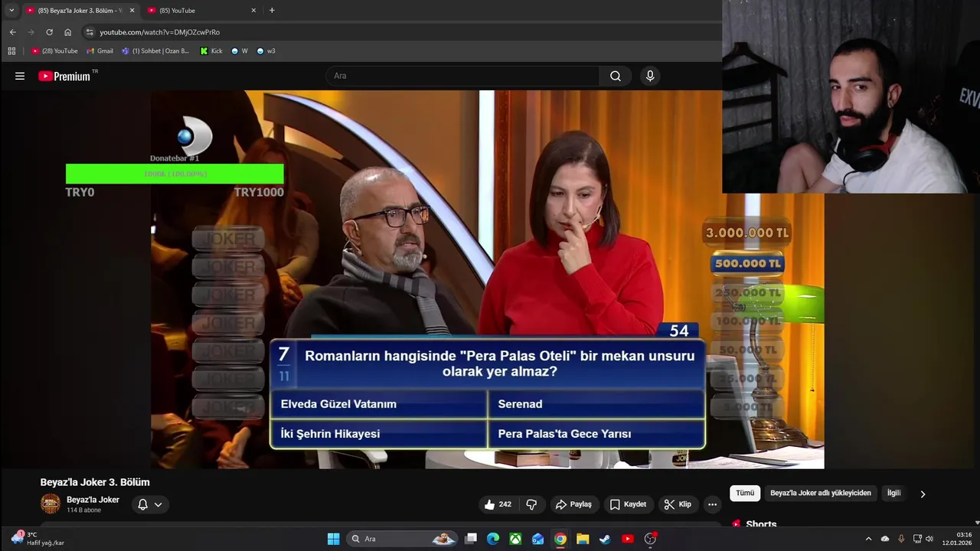Click the search magnifier button
The width and height of the screenshot is (980, 551).
(x=616, y=76)
